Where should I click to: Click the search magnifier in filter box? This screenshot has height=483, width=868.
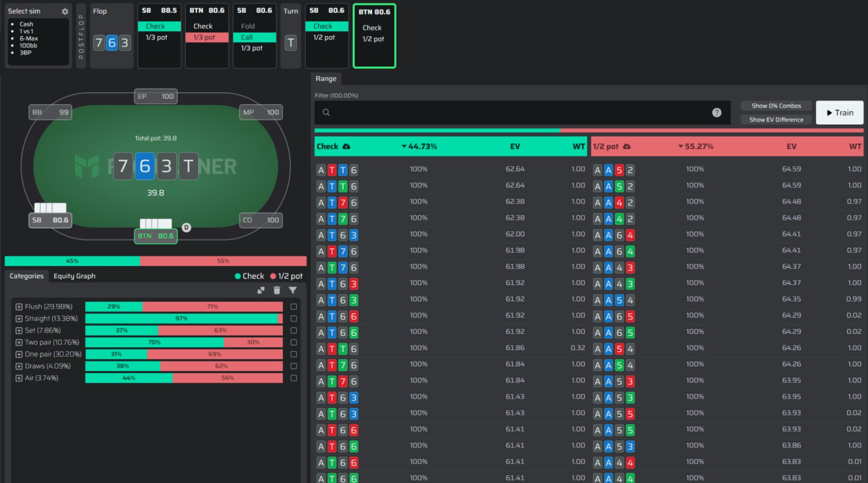click(x=326, y=112)
